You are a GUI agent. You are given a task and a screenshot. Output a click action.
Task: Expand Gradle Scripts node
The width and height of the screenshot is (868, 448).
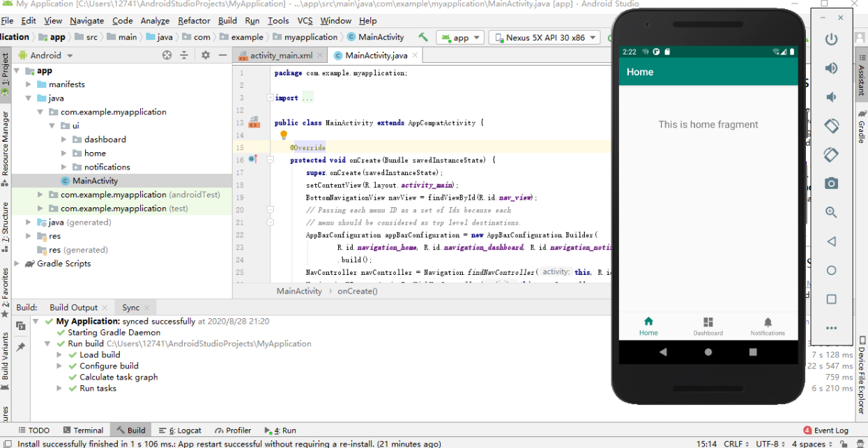coord(17,264)
